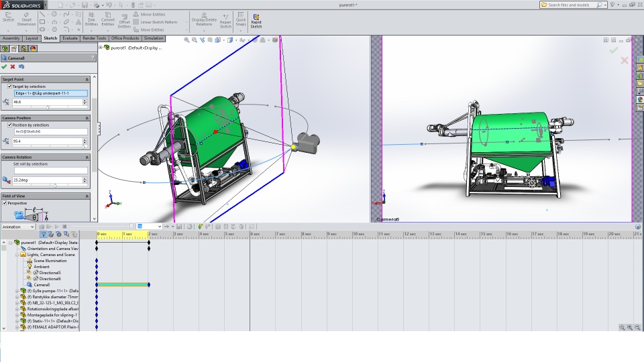Adjust the Target Point percentage slider
The width and height of the screenshot is (644, 362).
coord(48,107)
